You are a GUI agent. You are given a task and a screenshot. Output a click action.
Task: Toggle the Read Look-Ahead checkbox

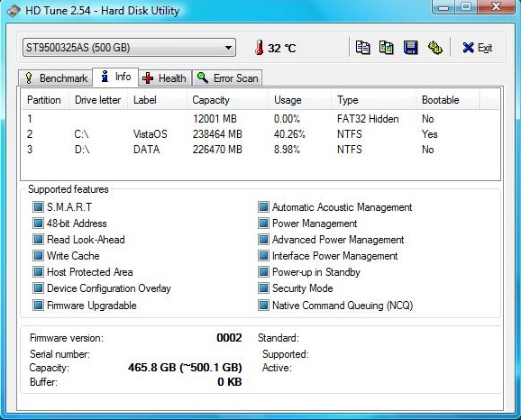[38, 239]
